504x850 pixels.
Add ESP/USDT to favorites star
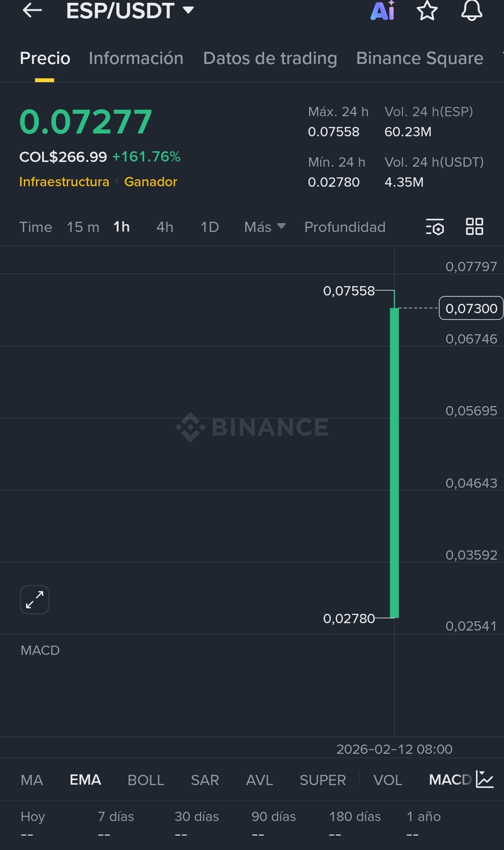tap(427, 10)
